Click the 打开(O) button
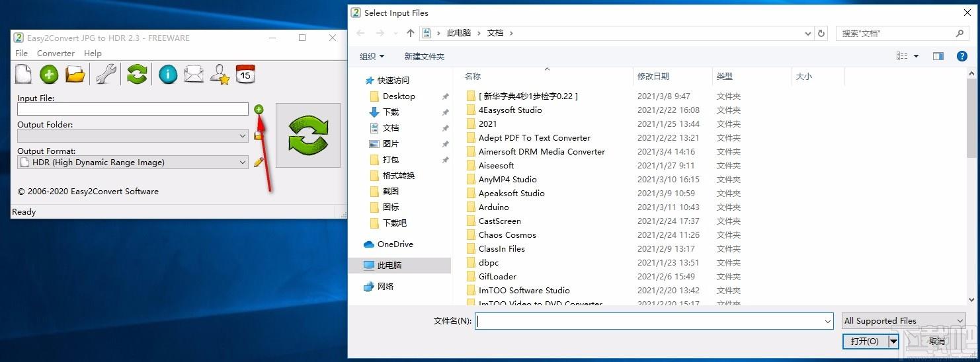The image size is (980, 362). [865, 342]
